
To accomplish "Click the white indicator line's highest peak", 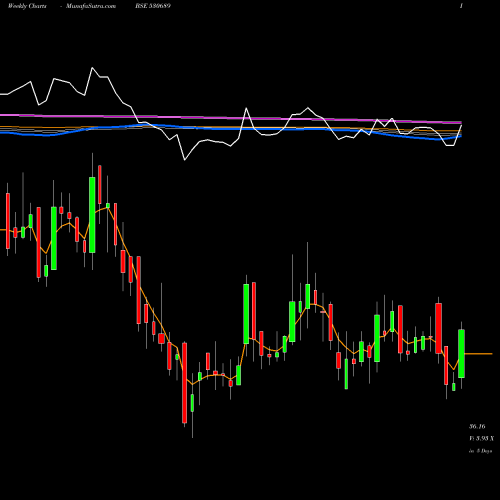I will click(92, 68).
